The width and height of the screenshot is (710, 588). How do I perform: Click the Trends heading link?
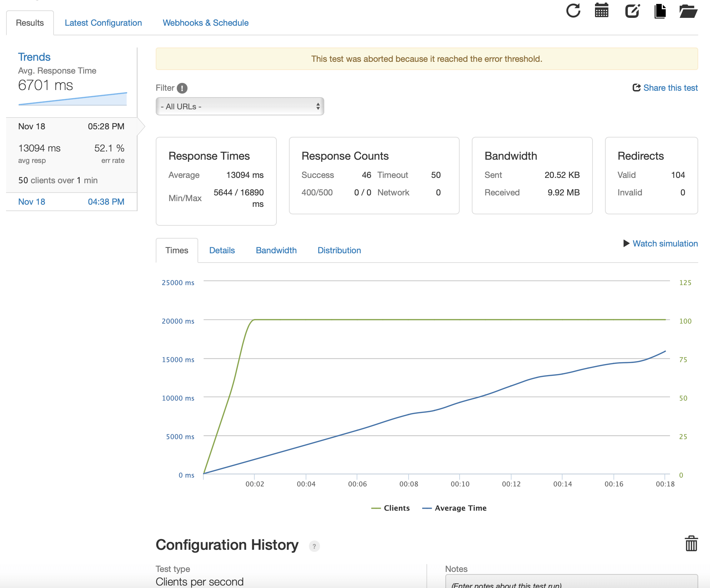34,57
